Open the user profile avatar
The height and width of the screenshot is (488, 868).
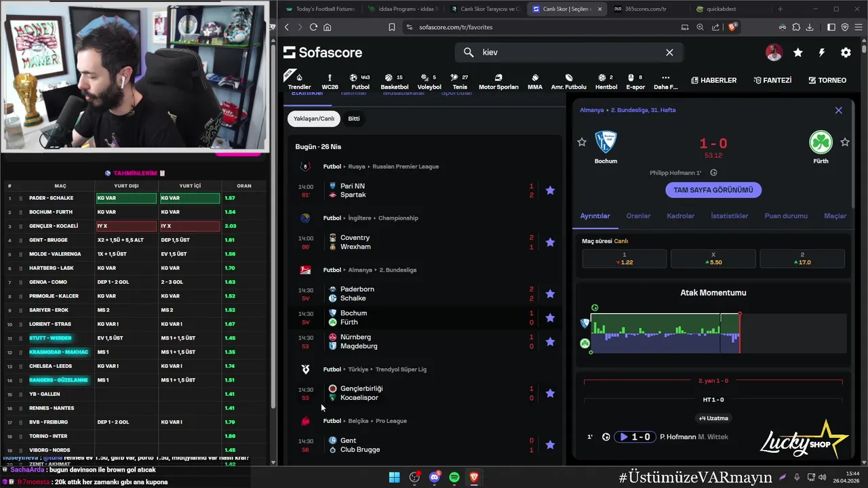click(774, 52)
